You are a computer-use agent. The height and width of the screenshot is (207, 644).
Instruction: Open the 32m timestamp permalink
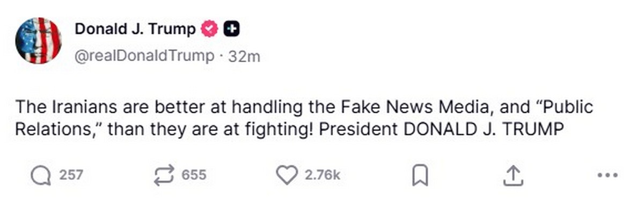click(244, 56)
